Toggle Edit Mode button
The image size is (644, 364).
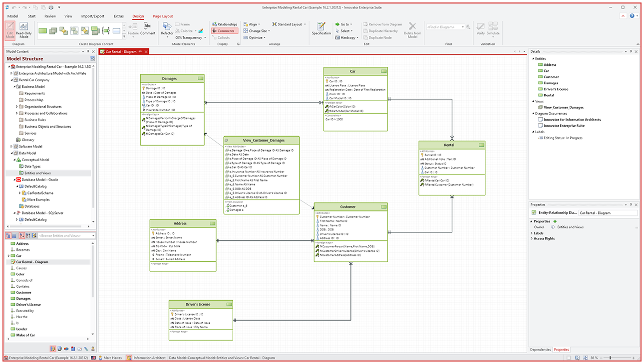pos(10,30)
